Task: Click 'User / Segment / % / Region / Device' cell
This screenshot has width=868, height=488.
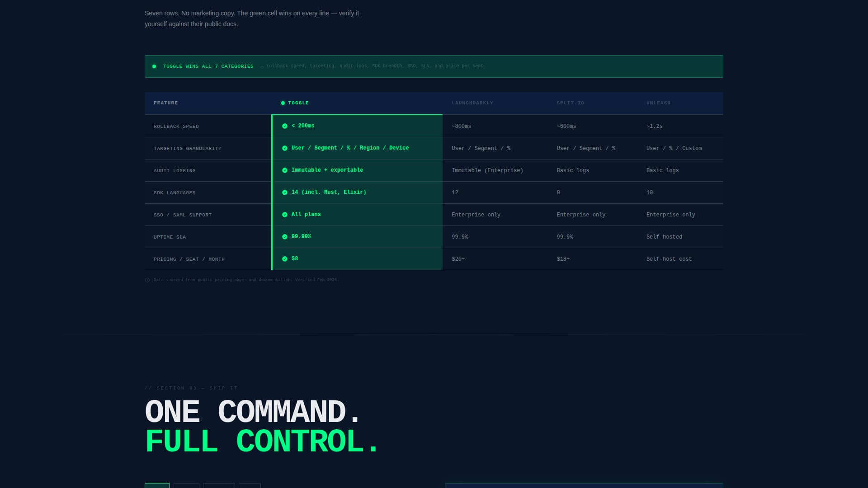Action: click(x=357, y=148)
